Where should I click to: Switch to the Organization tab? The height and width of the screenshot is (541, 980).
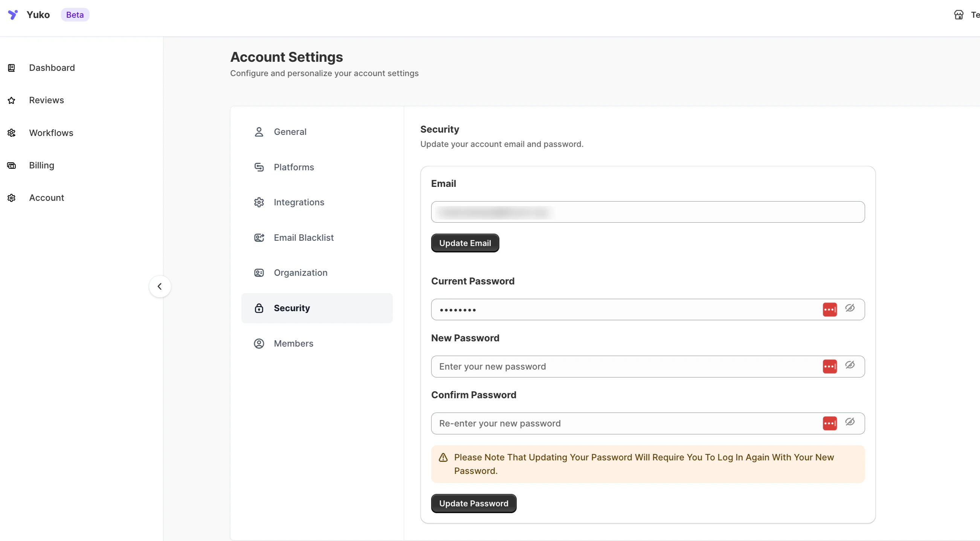(317, 273)
